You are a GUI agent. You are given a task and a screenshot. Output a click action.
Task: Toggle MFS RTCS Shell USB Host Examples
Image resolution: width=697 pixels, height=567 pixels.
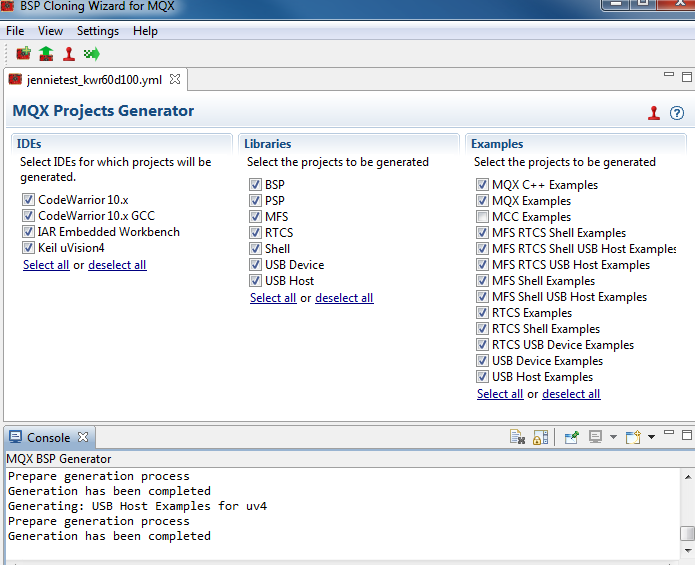tap(482, 248)
